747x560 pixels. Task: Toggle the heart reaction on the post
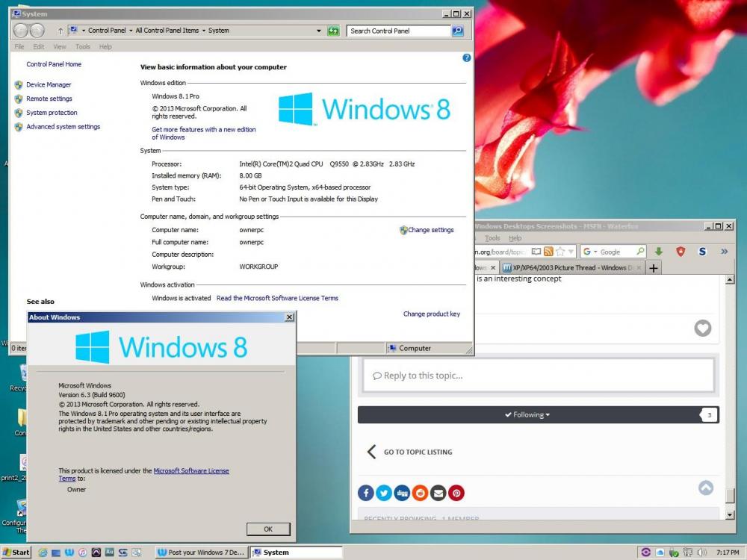click(x=702, y=328)
